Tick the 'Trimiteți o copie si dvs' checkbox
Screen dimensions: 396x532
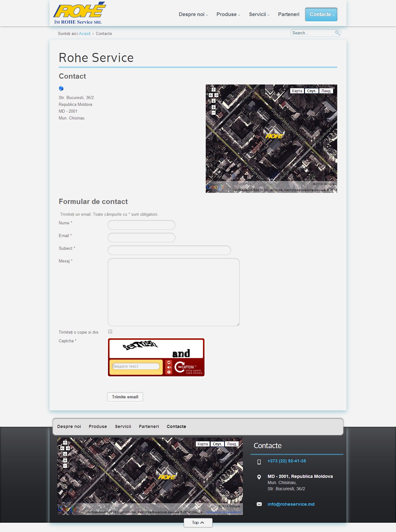pos(110,331)
